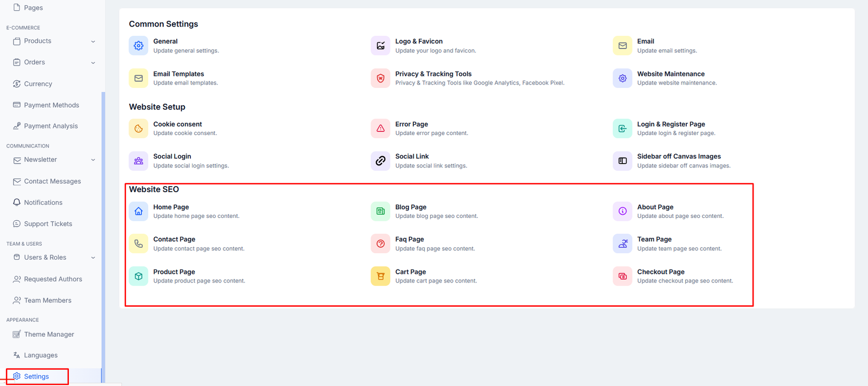Image resolution: width=868 pixels, height=386 pixels.
Task: Click the Email envelope icon tile
Action: (622, 46)
